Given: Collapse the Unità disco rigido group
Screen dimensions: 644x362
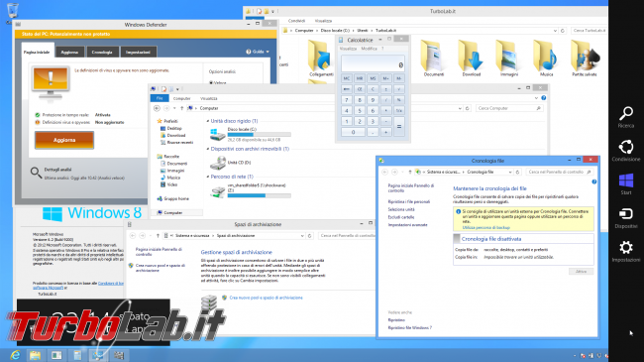Looking at the screenshot, I should pyautogui.click(x=208, y=121).
